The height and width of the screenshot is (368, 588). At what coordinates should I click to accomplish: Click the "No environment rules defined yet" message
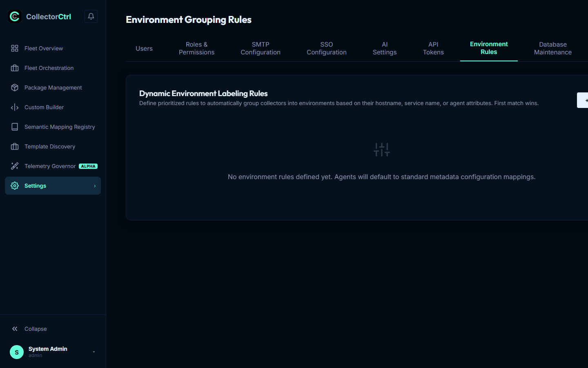pyautogui.click(x=382, y=177)
